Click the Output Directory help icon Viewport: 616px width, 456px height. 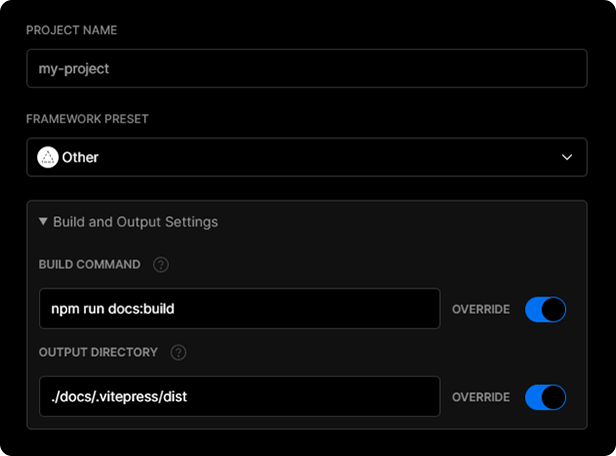tap(179, 352)
